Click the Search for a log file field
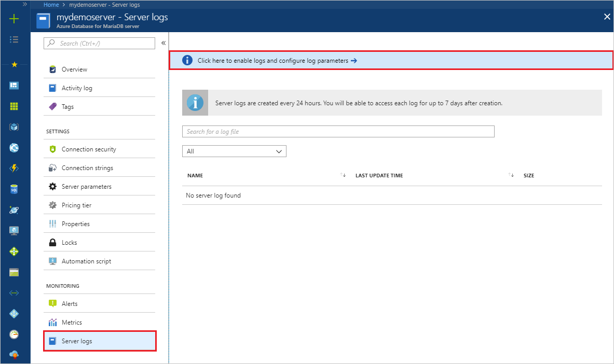 (338, 132)
